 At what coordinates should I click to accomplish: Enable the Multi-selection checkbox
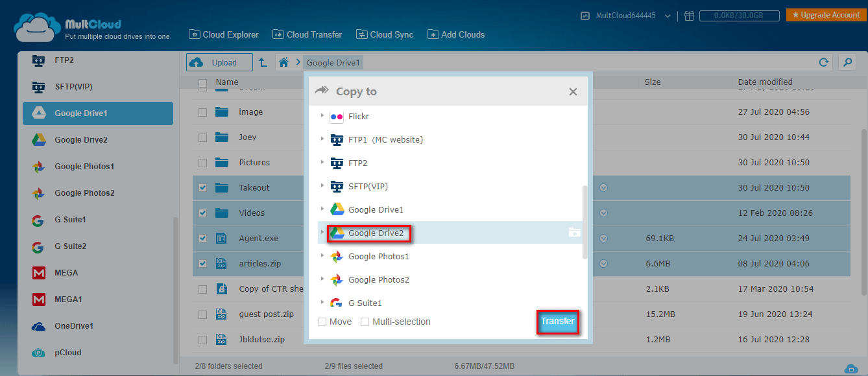pyautogui.click(x=365, y=322)
